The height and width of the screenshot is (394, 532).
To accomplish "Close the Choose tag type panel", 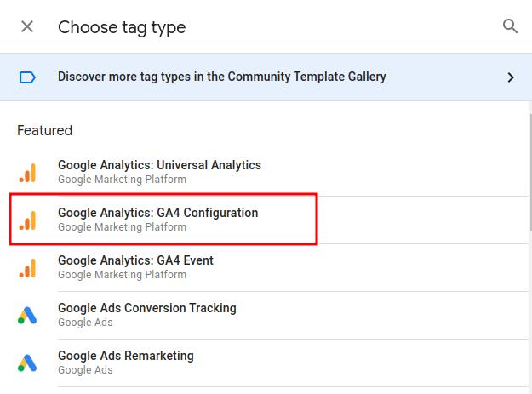I will point(27,26).
